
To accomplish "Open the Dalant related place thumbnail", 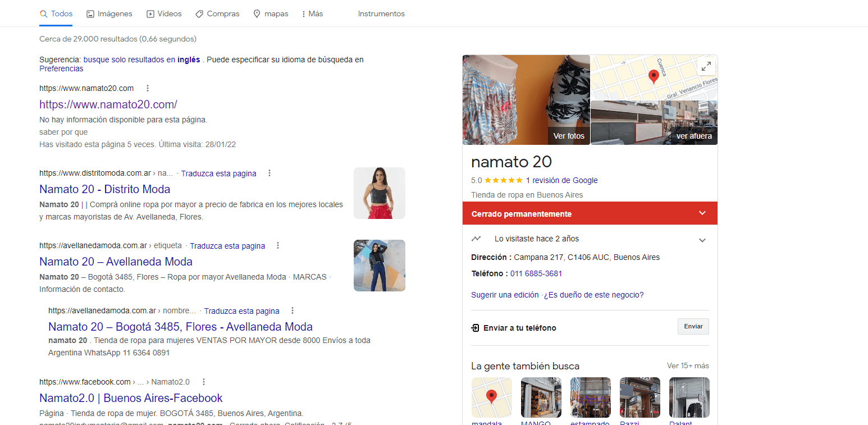I will (x=689, y=397).
